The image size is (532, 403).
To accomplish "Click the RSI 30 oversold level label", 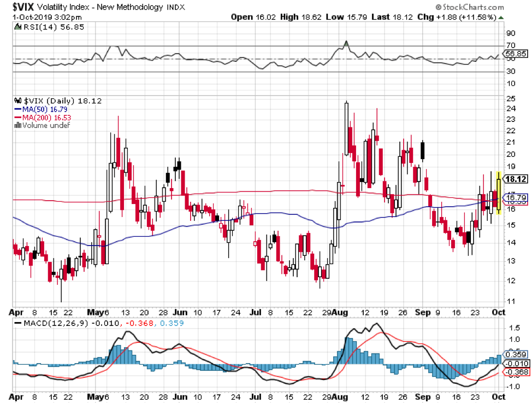I will click(x=511, y=71).
